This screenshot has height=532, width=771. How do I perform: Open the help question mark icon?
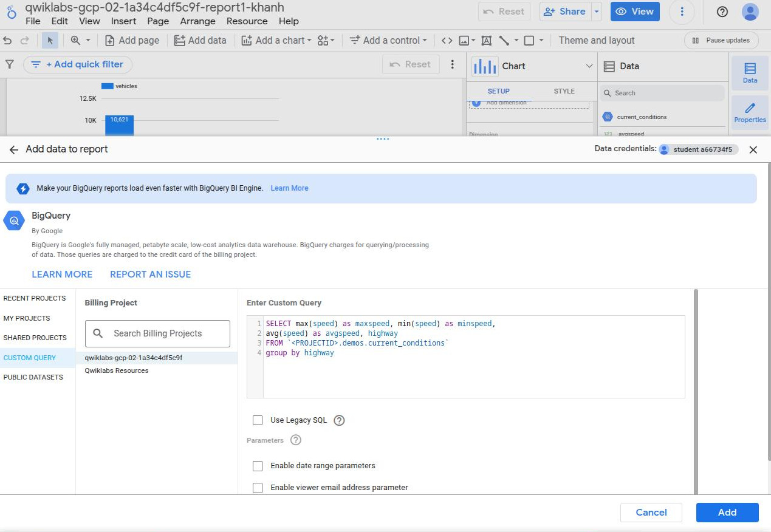coord(722,12)
